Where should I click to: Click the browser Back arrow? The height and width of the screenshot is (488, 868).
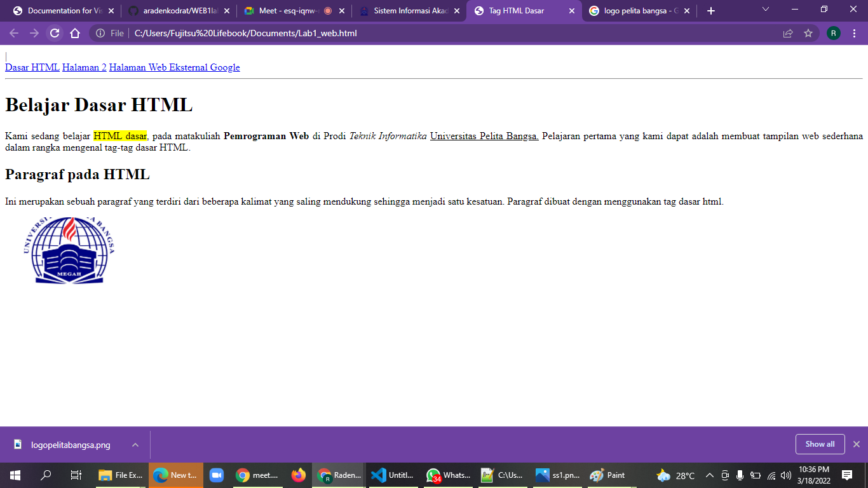coord(14,33)
